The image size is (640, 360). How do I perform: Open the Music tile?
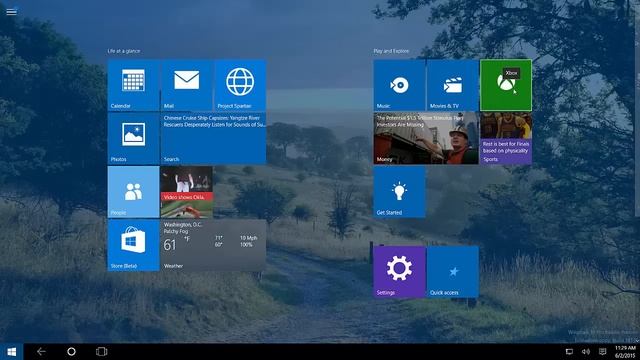point(399,85)
